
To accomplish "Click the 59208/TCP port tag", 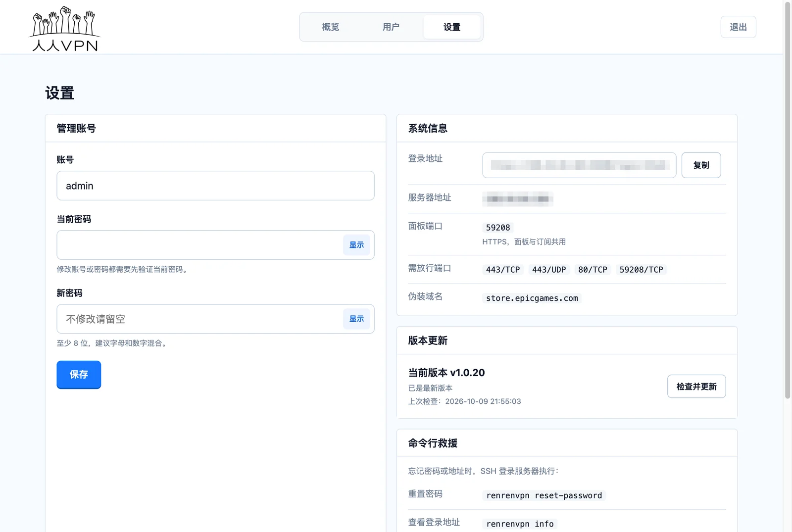I will pos(642,270).
